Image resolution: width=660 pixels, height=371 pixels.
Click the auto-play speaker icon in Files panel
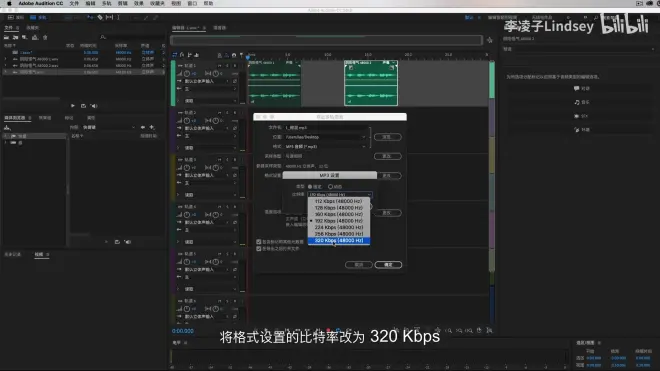click(94, 106)
